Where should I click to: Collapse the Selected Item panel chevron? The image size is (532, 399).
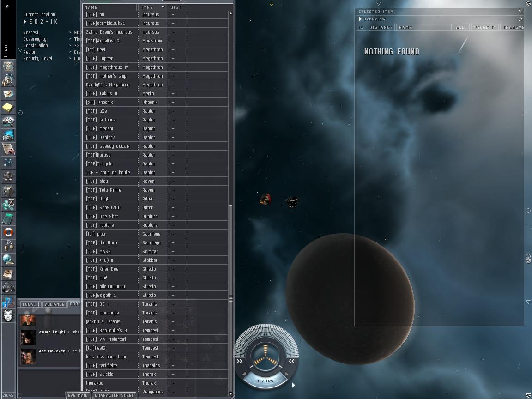(x=520, y=12)
